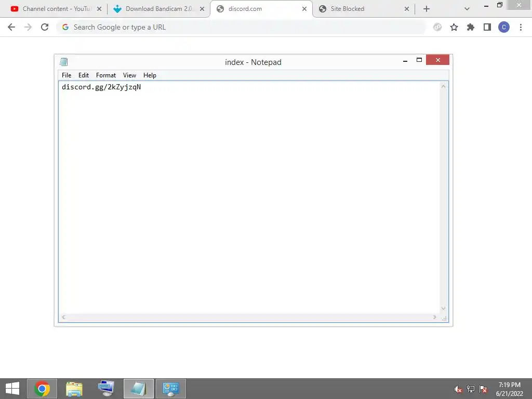Open Notepad File menu
Image resolution: width=532 pixels, height=399 pixels.
[x=66, y=75]
